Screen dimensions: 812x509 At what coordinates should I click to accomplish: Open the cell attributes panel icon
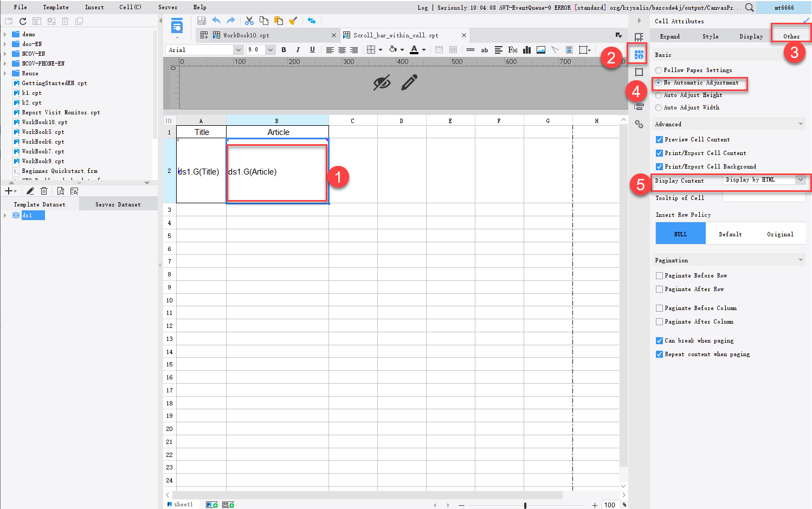(639, 55)
